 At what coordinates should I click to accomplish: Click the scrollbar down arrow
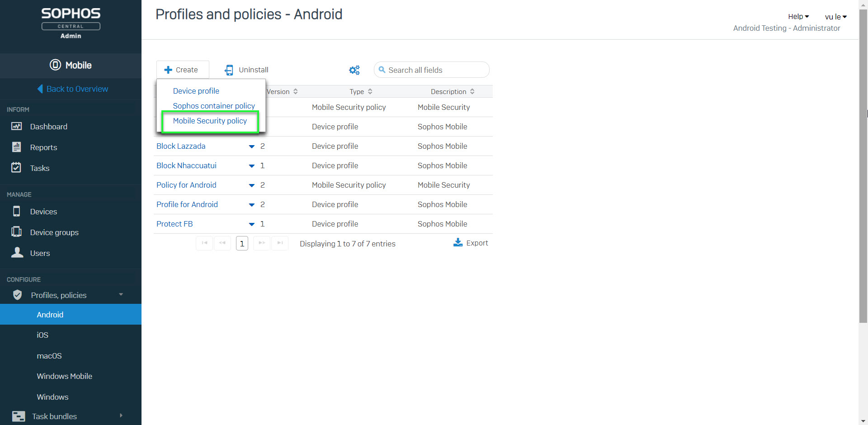(x=863, y=420)
